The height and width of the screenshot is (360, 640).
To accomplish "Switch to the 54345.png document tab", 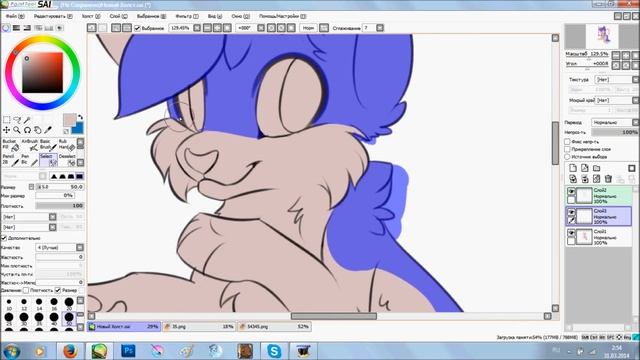I will point(274,327).
